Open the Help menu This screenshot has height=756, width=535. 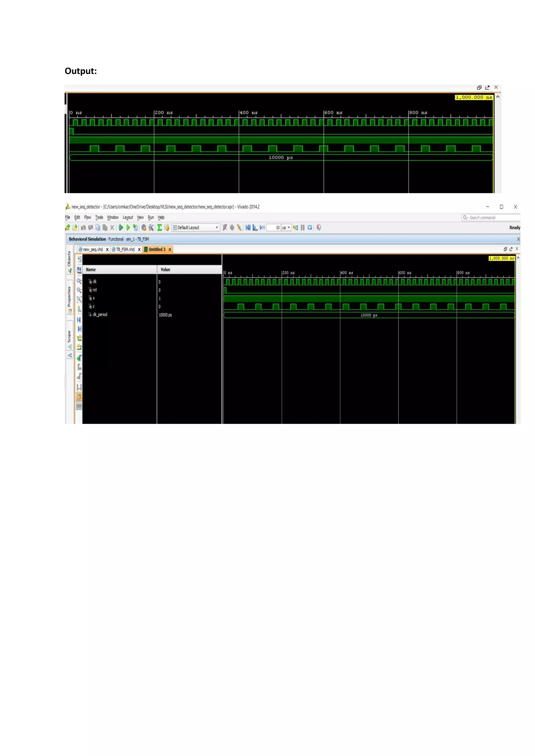[161, 217]
